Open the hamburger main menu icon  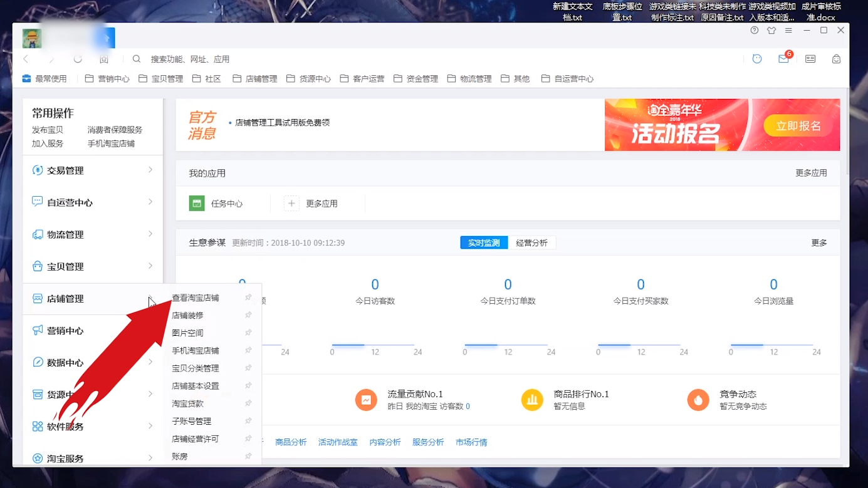coord(788,30)
